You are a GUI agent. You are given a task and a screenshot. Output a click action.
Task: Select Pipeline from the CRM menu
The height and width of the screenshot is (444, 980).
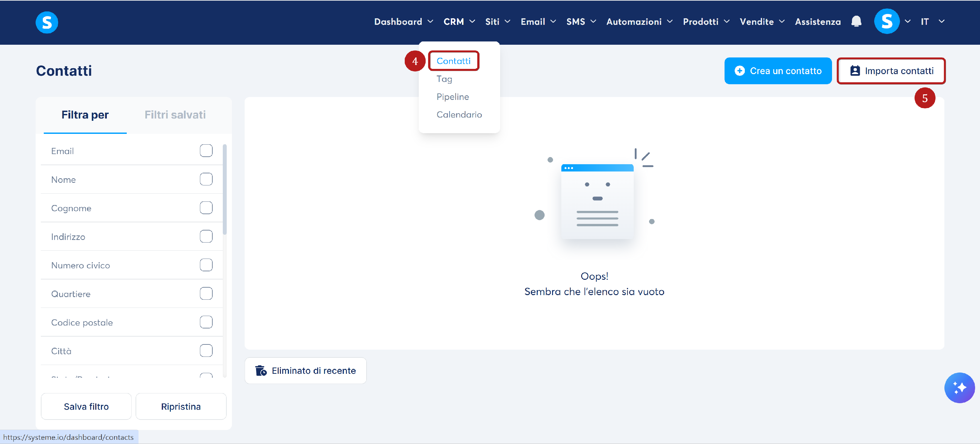452,97
